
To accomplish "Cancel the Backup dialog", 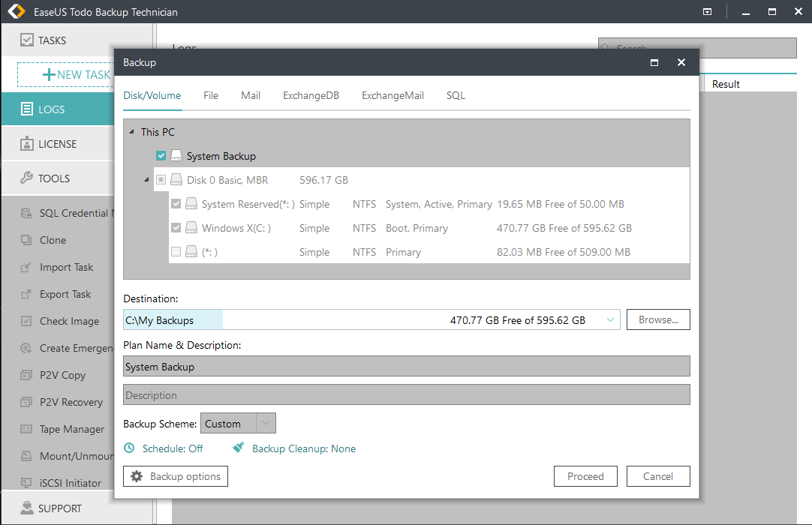I will (658, 476).
